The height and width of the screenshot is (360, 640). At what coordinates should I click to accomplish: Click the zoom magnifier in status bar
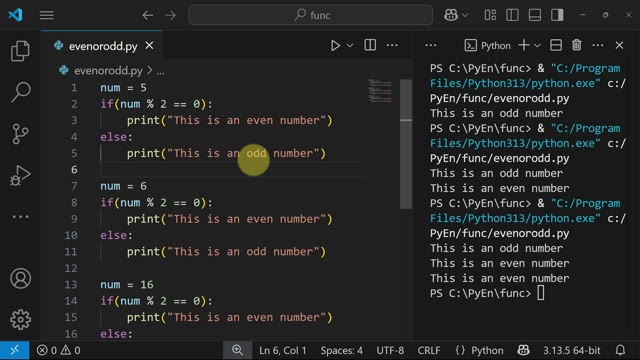pos(237,350)
